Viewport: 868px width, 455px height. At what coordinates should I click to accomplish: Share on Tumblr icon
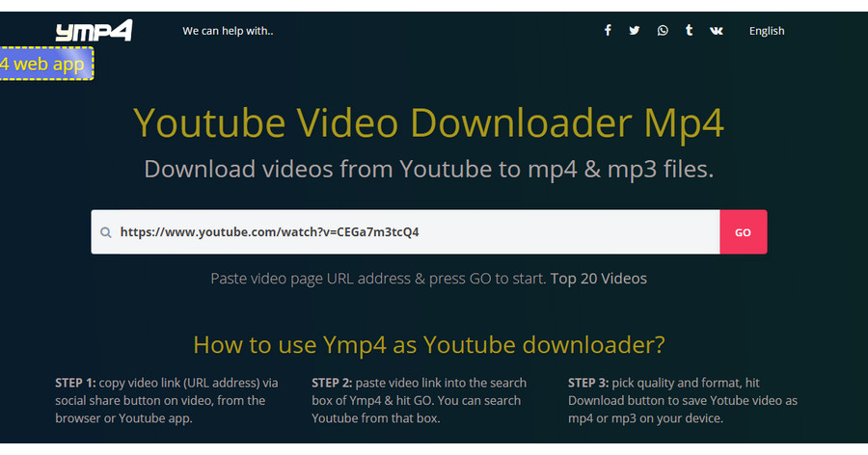coord(690,30)
